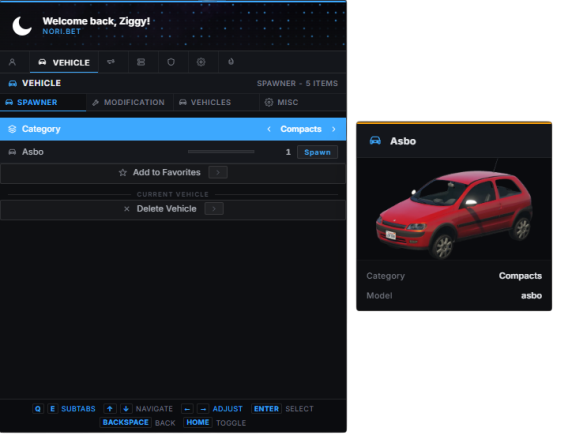Click the car icon in Asbo preview header
The width and height of the screenshot is (568, 439).
[375, 141]
